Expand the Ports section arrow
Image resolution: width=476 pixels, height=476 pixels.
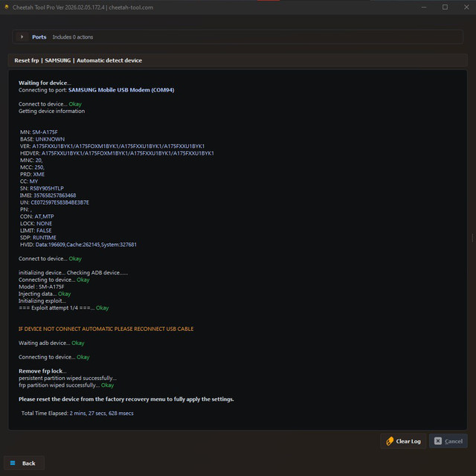point(22,37)
